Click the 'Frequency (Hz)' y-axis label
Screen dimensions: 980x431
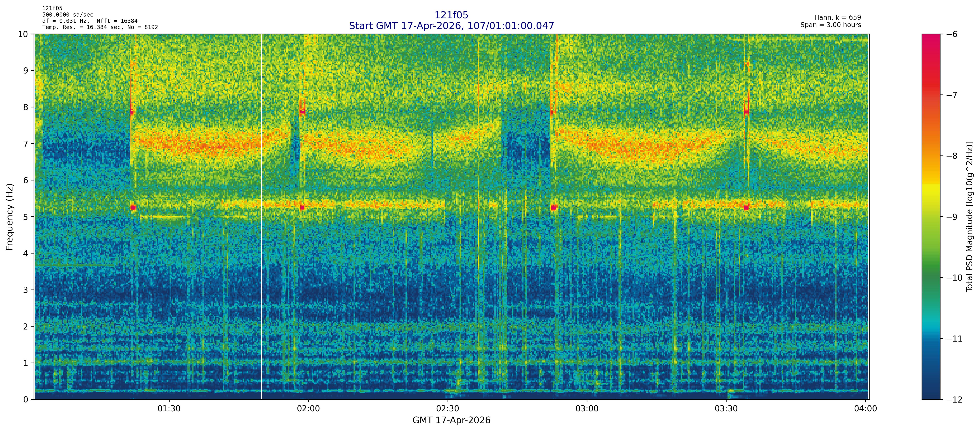(x=10, y=217)
